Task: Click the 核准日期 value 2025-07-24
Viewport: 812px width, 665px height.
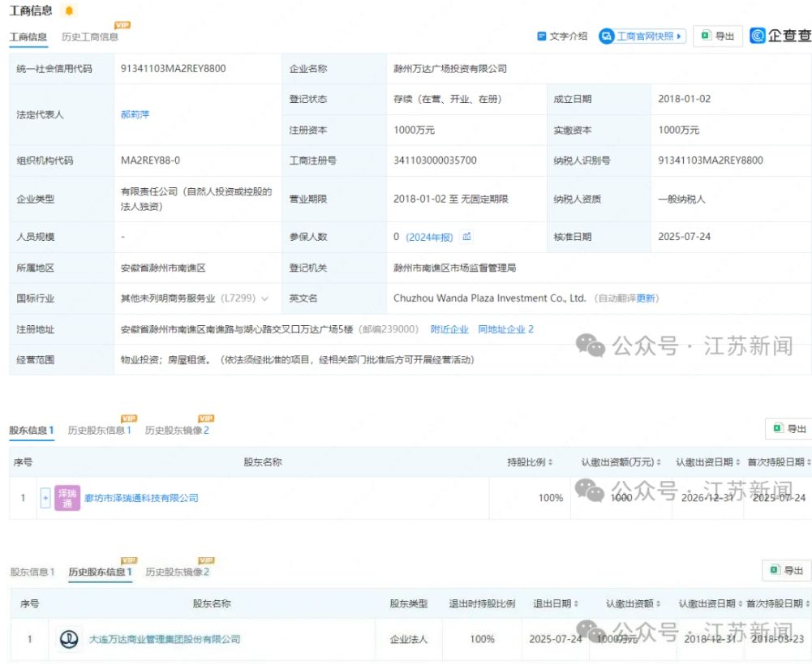Action: click(x=684, y=237)
